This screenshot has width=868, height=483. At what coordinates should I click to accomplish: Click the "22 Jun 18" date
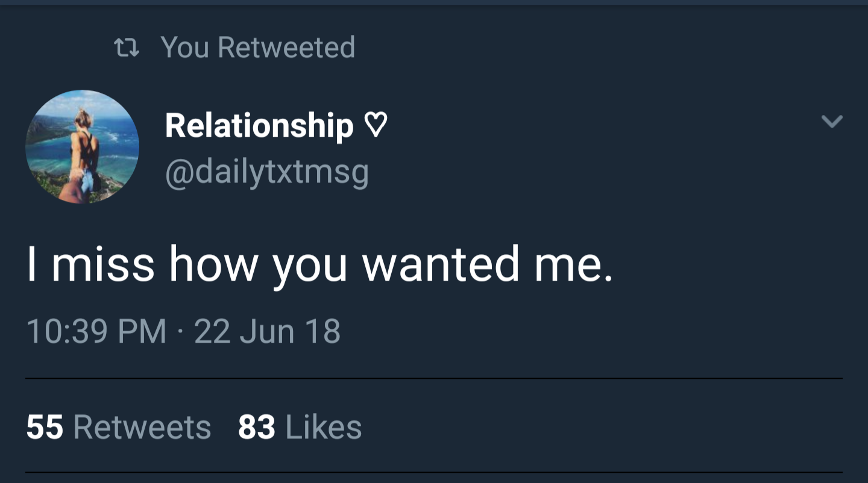pyautogui.click(x=267, y=332)
